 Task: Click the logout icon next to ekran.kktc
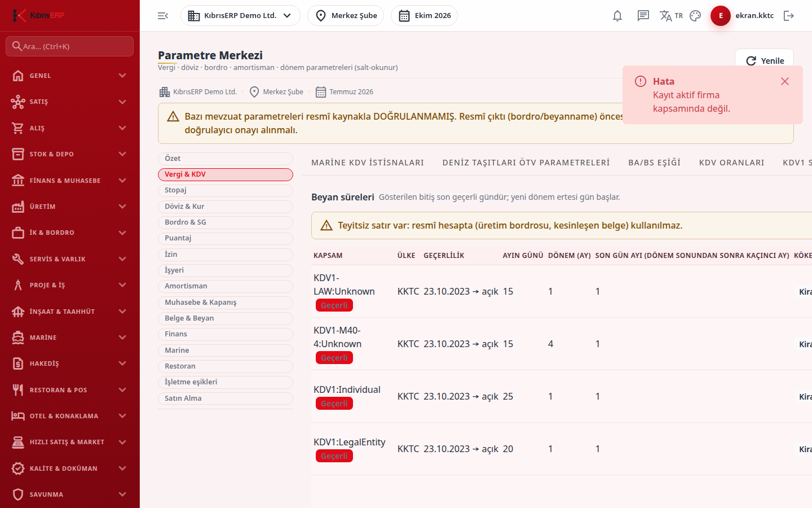click(x=789, y=16)
